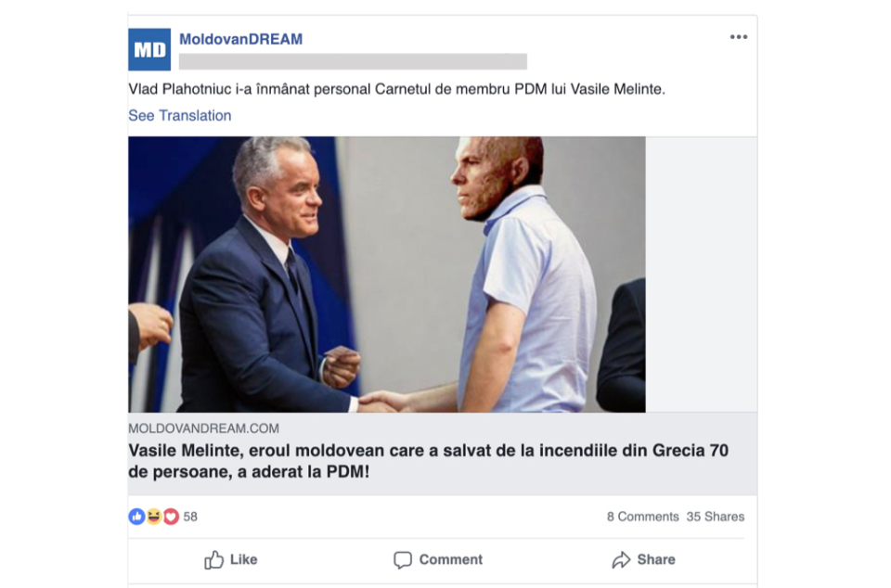This screenshot has height=588, width=891.
Task: Click the thumbs-up outline icon beside Like
Action: click(x=214, y=559)
